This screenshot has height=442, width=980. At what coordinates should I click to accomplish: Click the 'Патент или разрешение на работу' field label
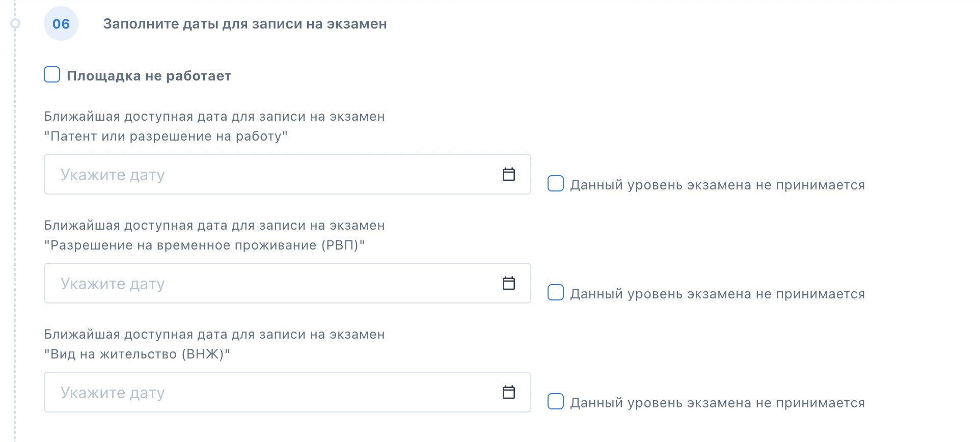[x=166, y=136]
